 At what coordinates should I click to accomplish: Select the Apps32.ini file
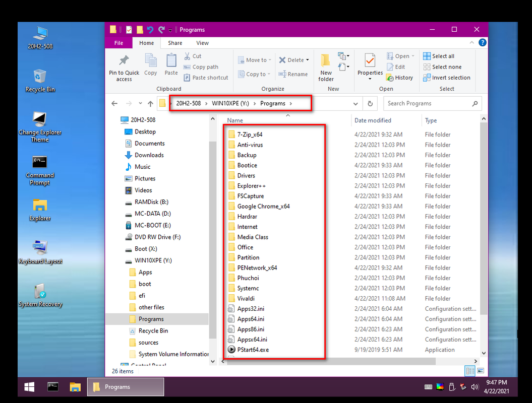coord(251,309)
